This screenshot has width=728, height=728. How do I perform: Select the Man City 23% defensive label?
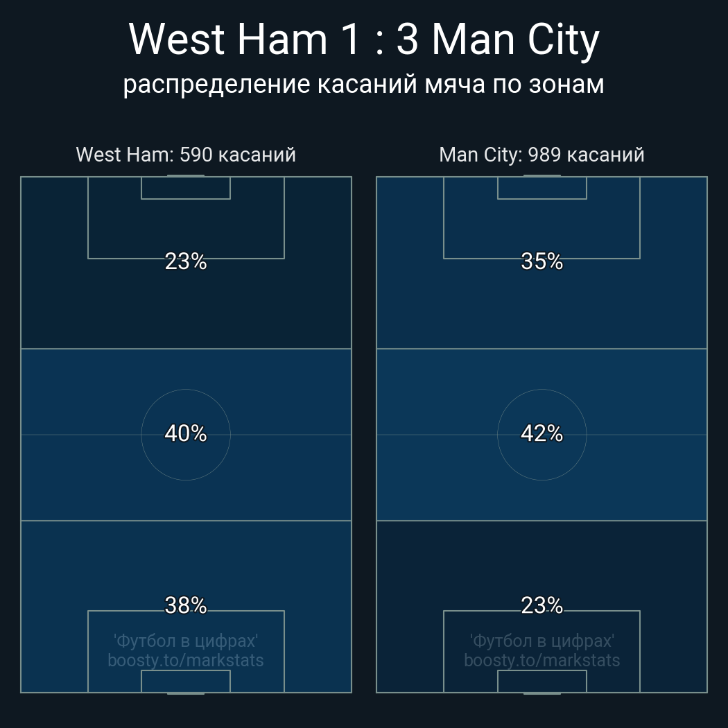click(541, 605)
